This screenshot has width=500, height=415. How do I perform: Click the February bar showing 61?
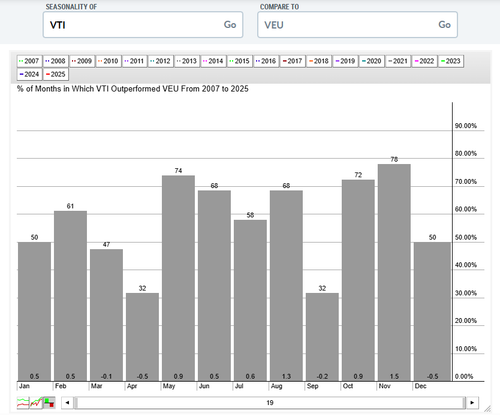click(70, 296)
